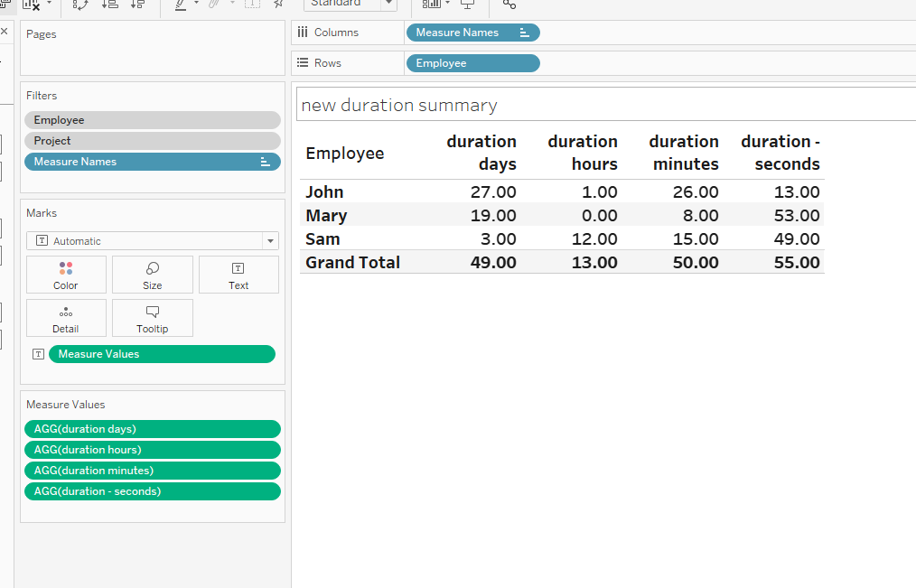Click the Columns shelf icon

(302, 33)
